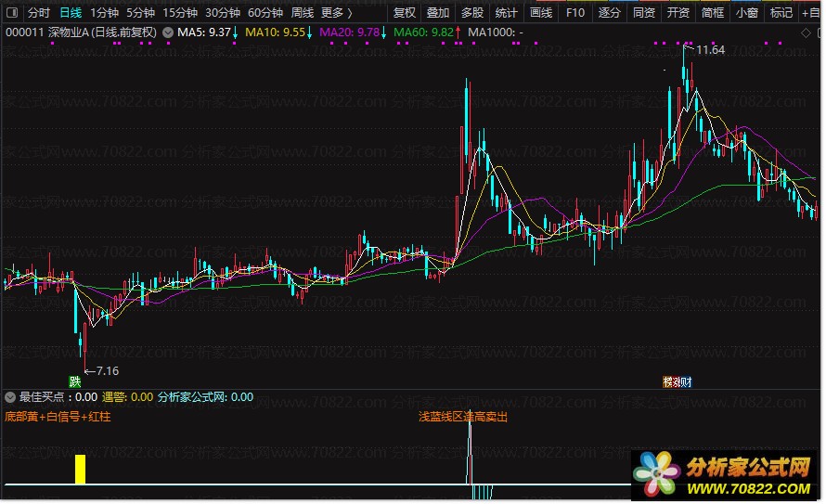This screenshot has width=826, height=504.
Task: Click the 分析家公式网: 0.00 indicator value
Action: point(205,397)
